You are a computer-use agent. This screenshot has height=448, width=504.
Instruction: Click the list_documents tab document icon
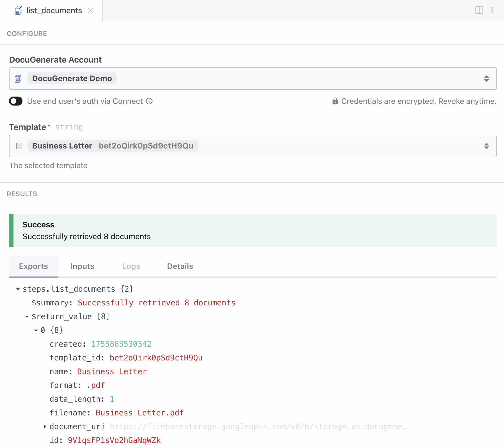point(19,11)
